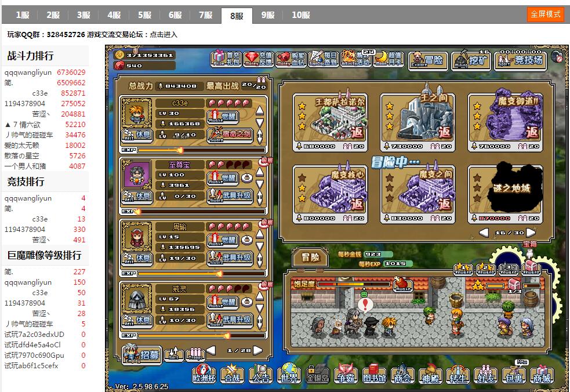Image resolution: width=570 pixels, height=392 pixels.
Task: Select the 冒险 tab above the town
Action: click(310, 257)
